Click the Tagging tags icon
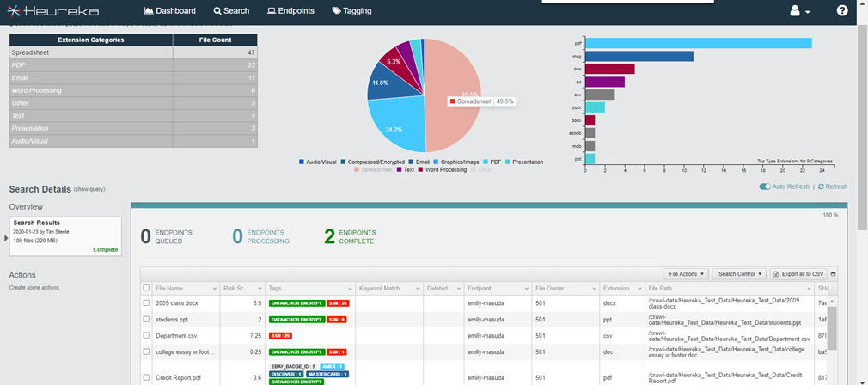The width and height of the screenshot is (868, 385). coord(337,10)
